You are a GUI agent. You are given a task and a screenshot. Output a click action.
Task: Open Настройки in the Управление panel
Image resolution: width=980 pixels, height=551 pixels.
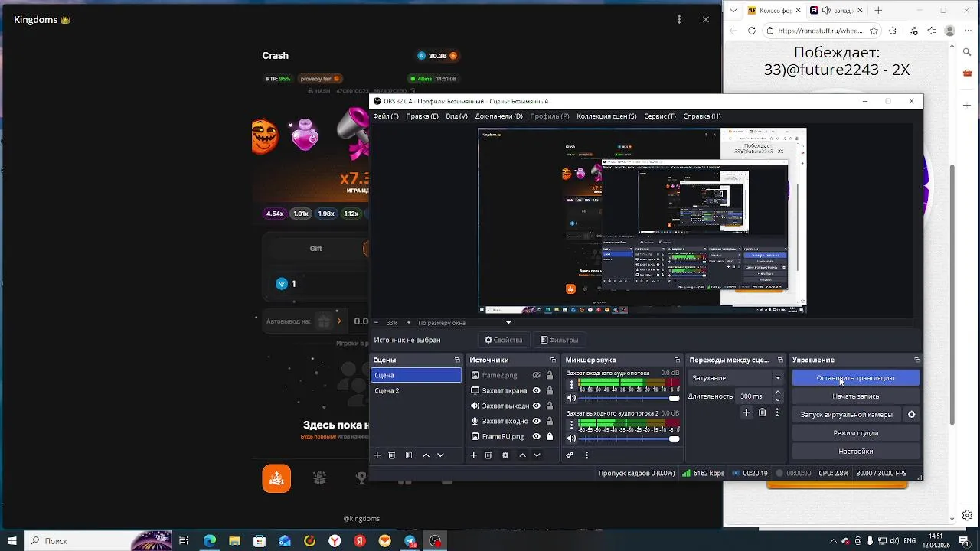click(x=855, y=452)
